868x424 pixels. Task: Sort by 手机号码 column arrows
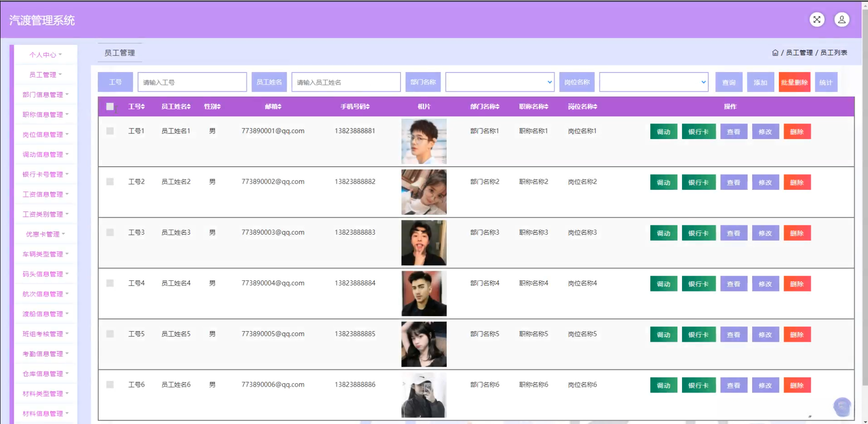pyautogui.click(x=368, y=107)
